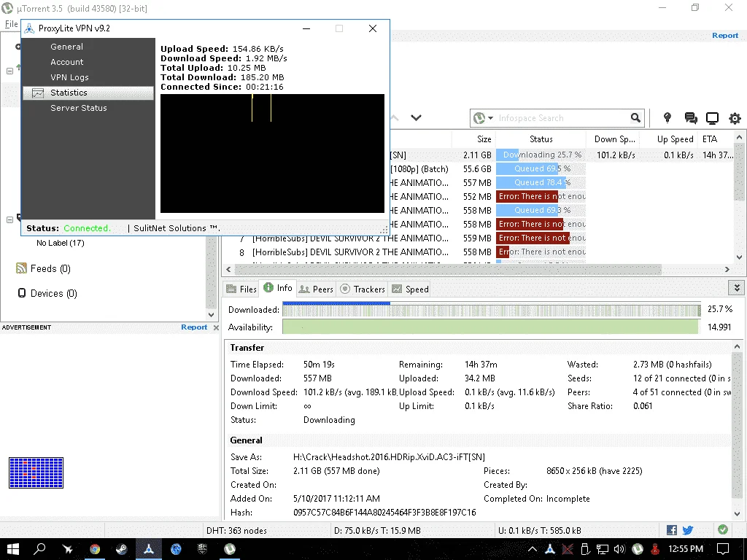Switch to the Files tab
Viewport: 747px width, 560px height.
point(241,289)
